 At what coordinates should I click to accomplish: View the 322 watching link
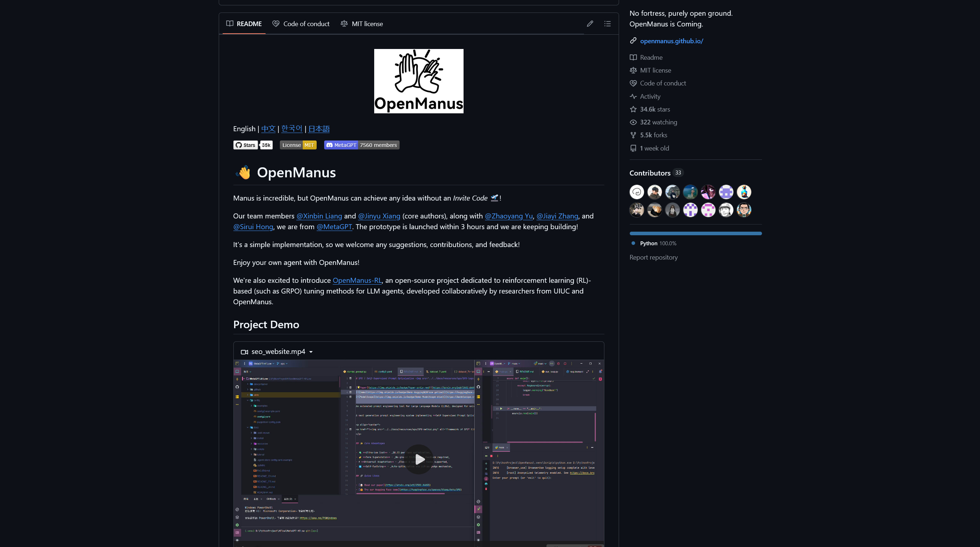click(658, 122)
